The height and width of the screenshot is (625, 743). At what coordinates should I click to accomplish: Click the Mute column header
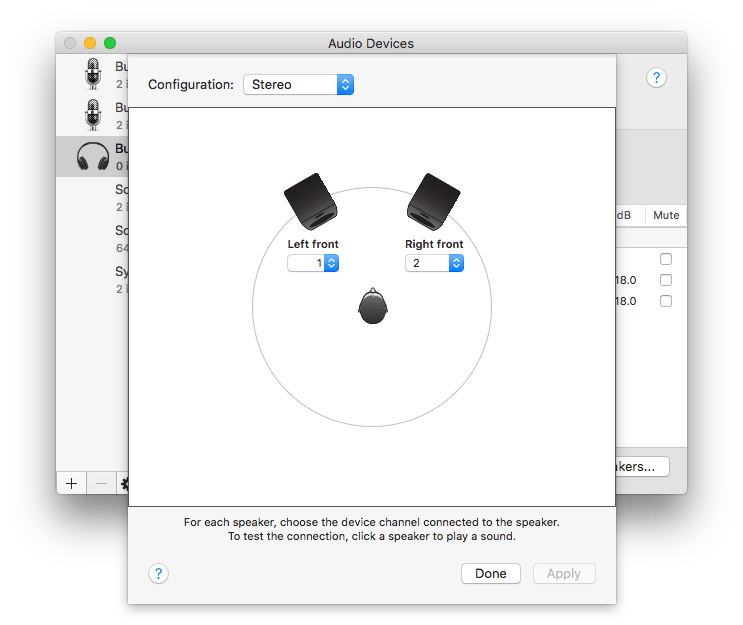[666, 215]
